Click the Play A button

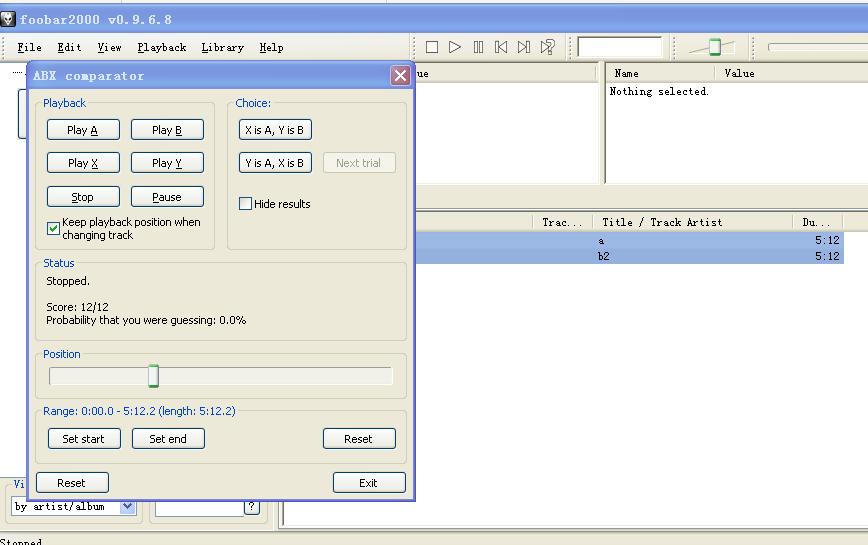[x=83, y=130]
